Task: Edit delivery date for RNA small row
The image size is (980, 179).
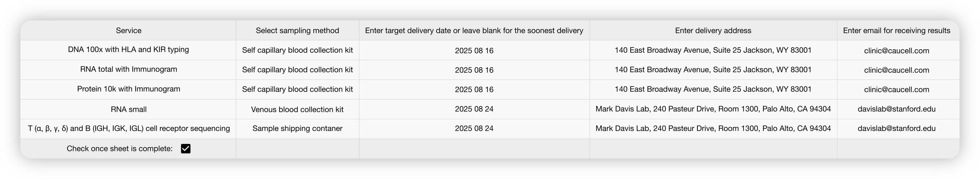Action: [x=474, y=109]
